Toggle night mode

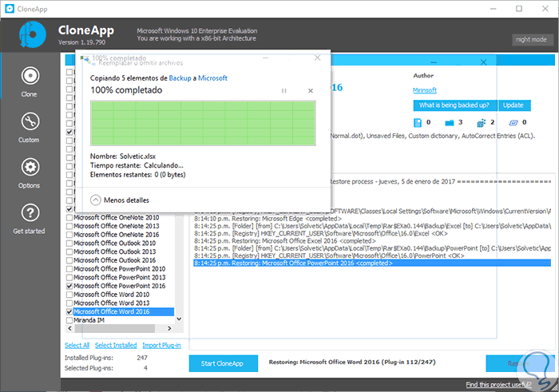click(531, 40)
